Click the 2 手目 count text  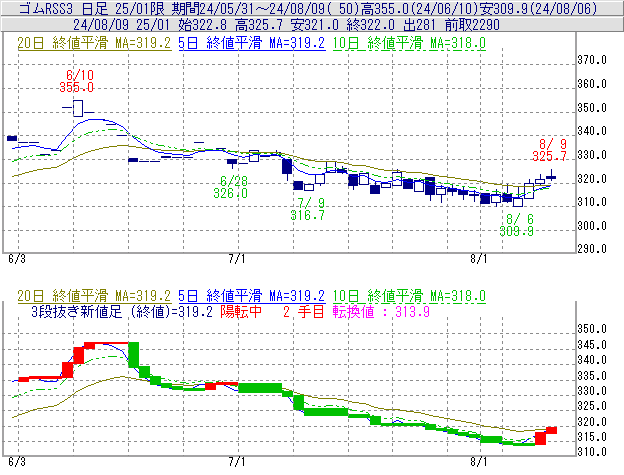[x=303, y=311]
